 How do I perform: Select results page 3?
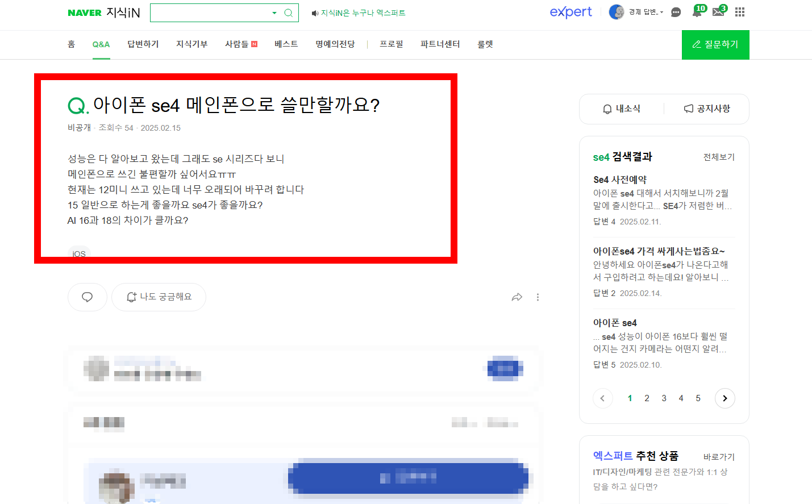(664, 398)
